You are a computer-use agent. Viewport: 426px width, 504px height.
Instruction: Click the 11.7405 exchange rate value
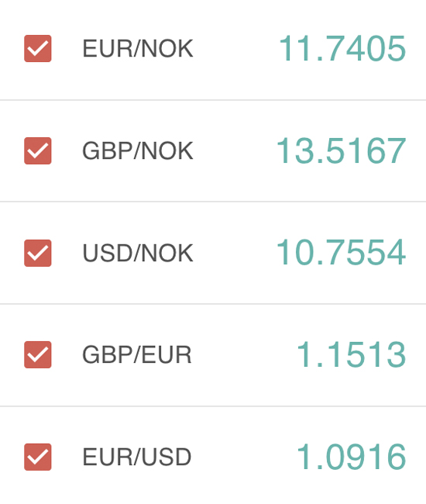coord(342,49)
